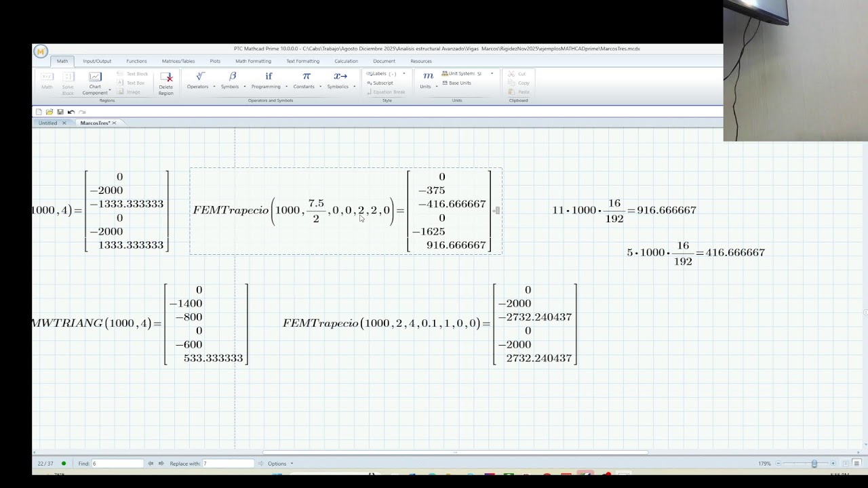Insert a Solve Block

pos(68,83)
